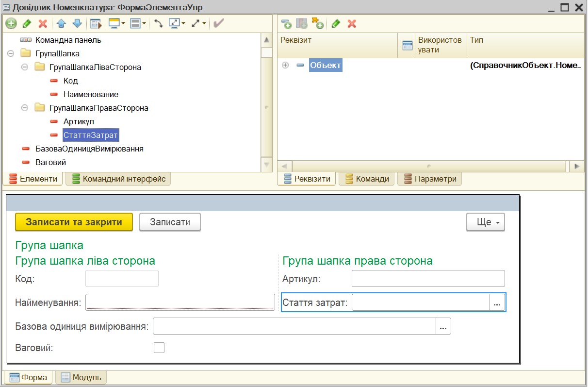Click the gray stacked-panel icon in elements toolbar

135,23
